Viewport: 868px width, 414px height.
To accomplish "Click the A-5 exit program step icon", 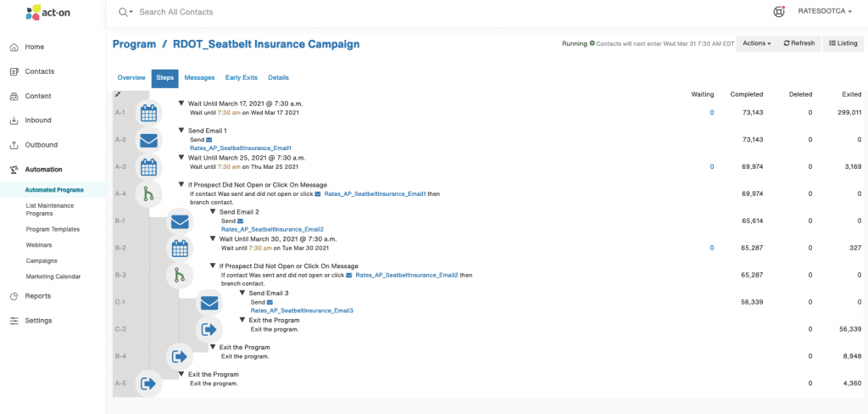I will pyautogui.click(x=148, y=383).
